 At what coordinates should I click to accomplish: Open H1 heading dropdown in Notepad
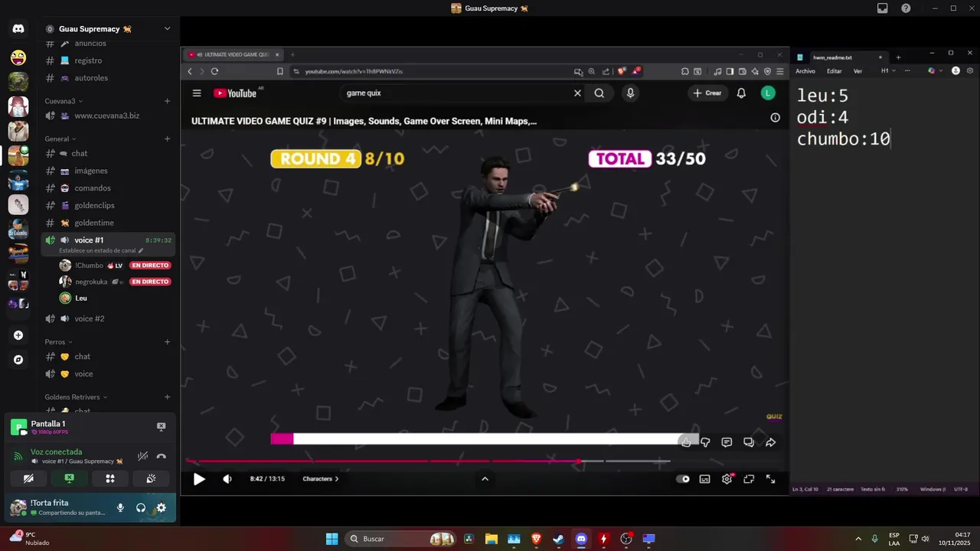click(887, 71)
